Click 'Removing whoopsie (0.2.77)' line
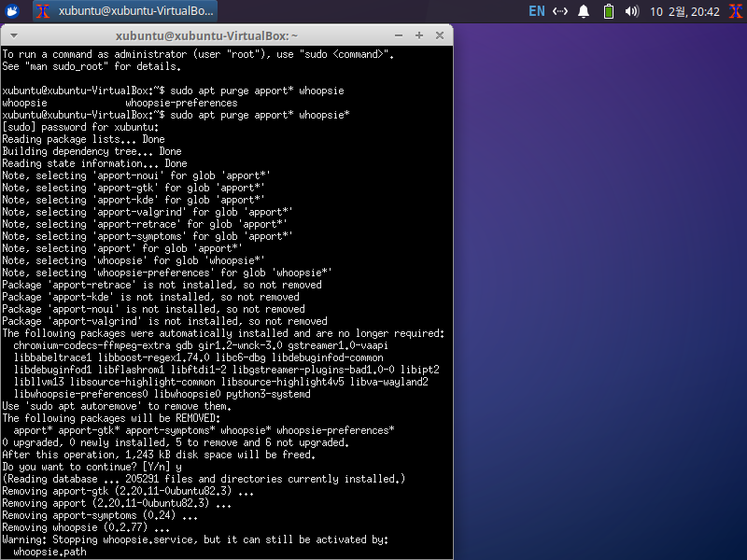The width and height of the screenshot is (747, 560). click(x=86, y=527)
